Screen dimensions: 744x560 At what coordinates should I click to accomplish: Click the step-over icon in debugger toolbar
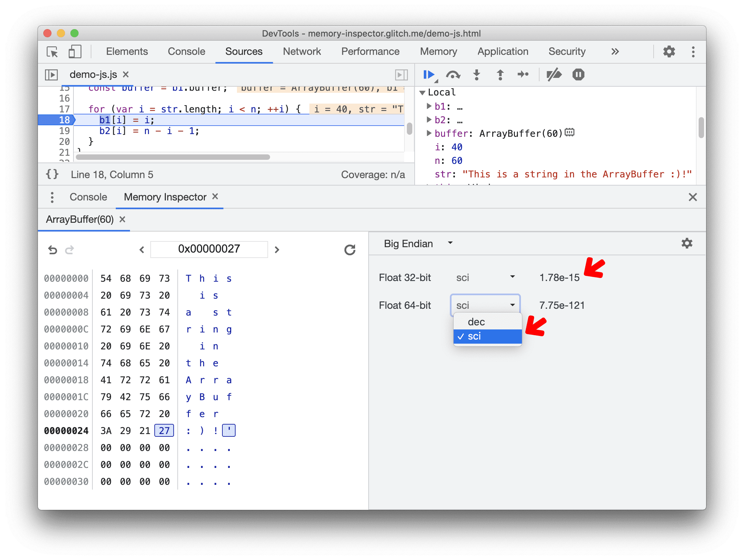click(452, 75)
